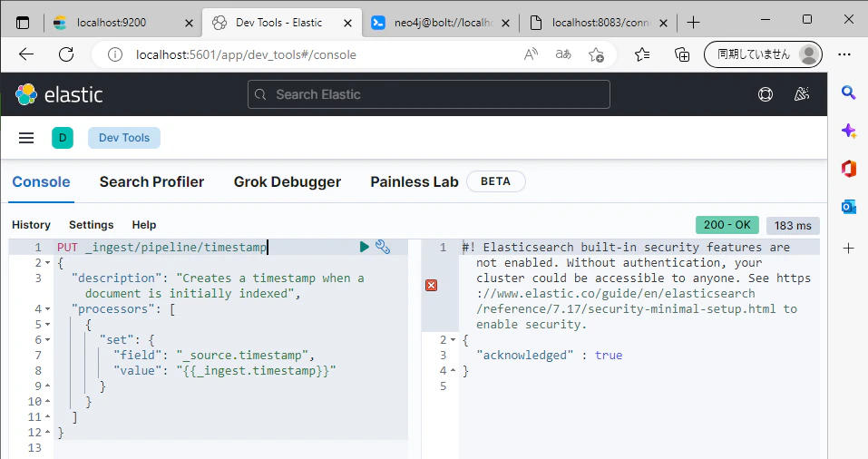Open the Favorites list icon
This screenshot has width=868, height=459.
pos(642,54)
